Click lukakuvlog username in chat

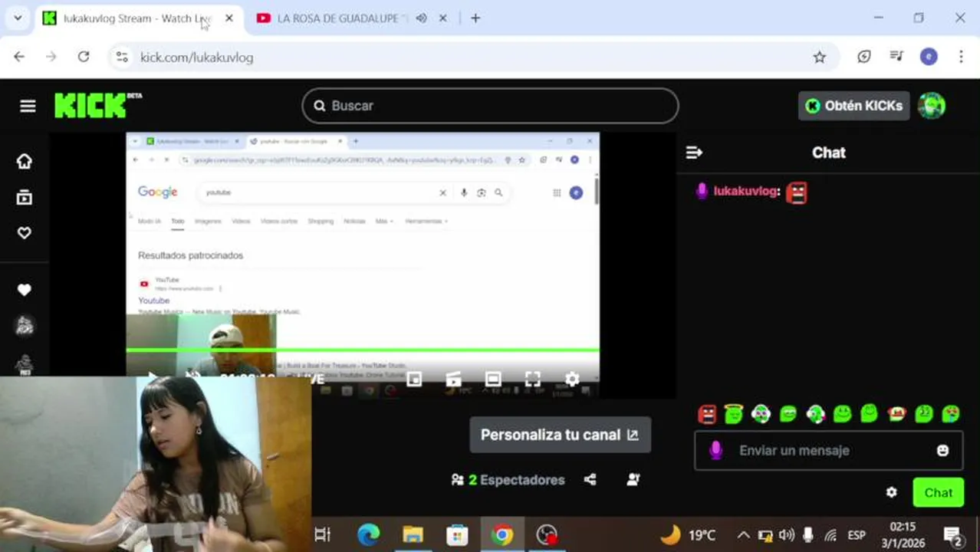745,192
